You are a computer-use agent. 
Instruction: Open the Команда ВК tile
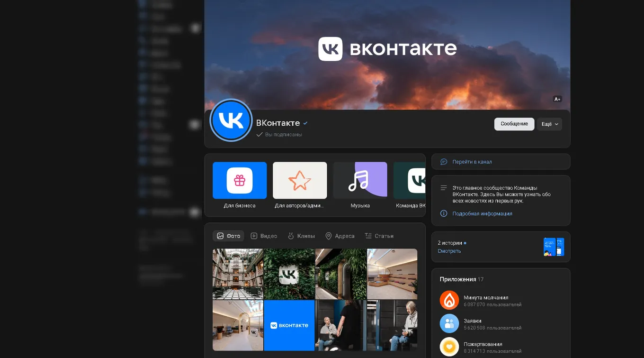coord(409,180)
